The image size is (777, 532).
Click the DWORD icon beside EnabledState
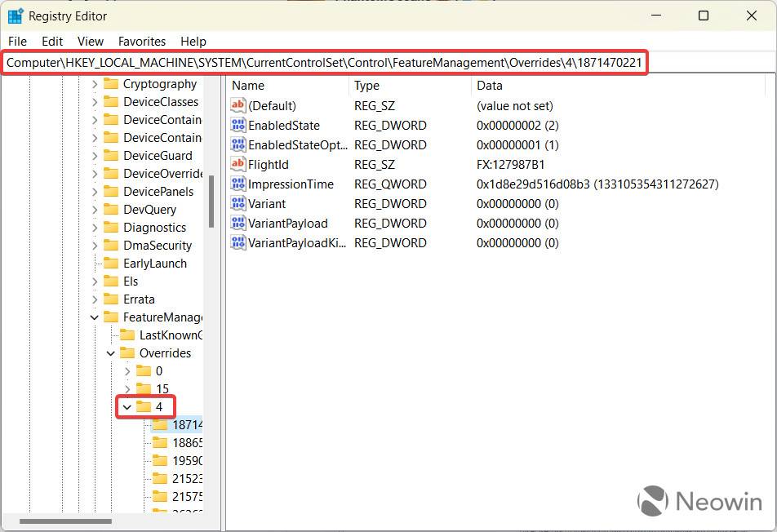(x=237, y=125)
